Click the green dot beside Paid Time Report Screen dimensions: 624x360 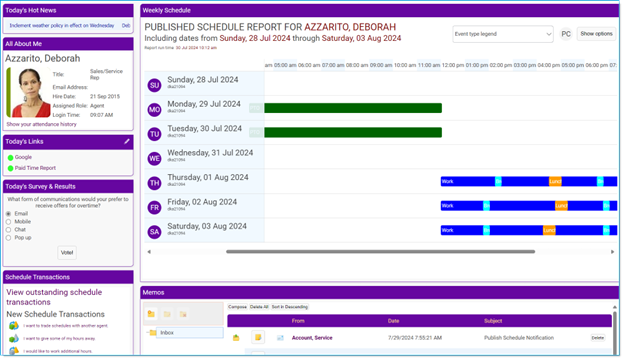10,169
